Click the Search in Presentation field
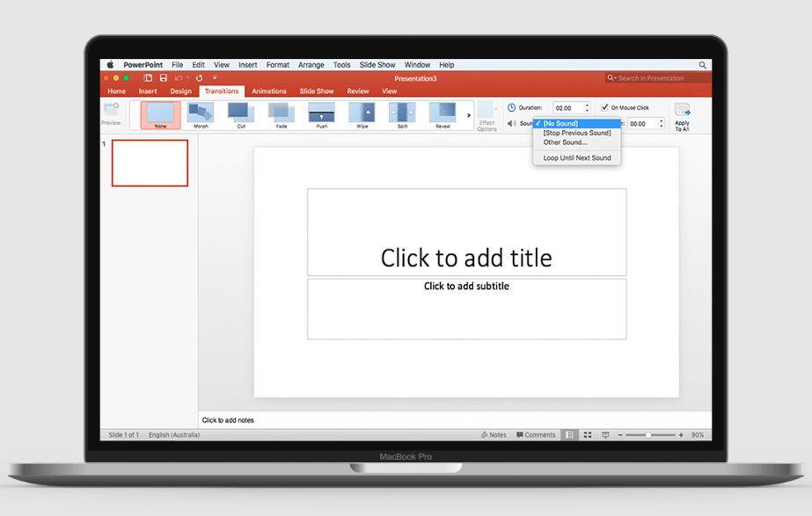812x516 pixels. pos(658,78)
